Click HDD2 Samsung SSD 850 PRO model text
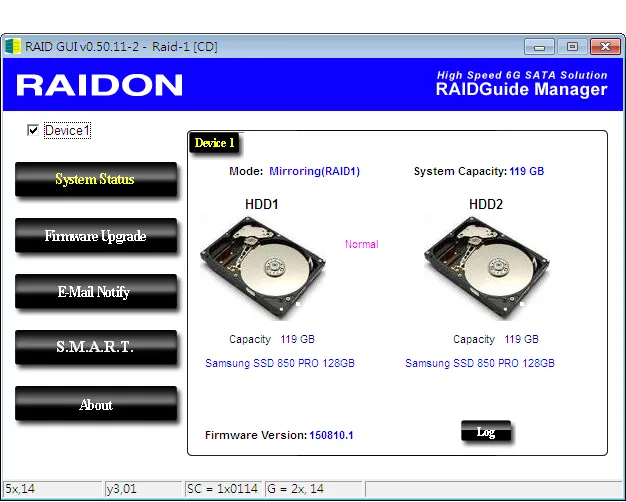Image resolution: width=626 pixels, height=502 pixels. [x=480, y=363]
